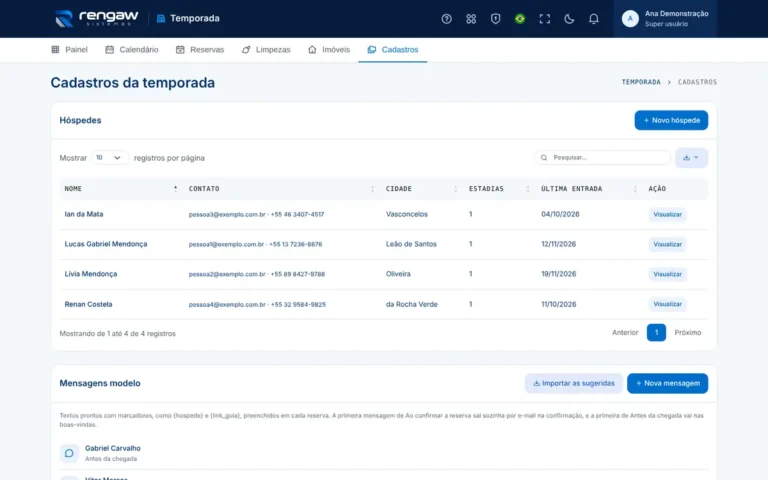This screenshot has width=768, height=480.
Task: Click guest name Lucas Gabriel Mendonça
Action: click(106, 244)
